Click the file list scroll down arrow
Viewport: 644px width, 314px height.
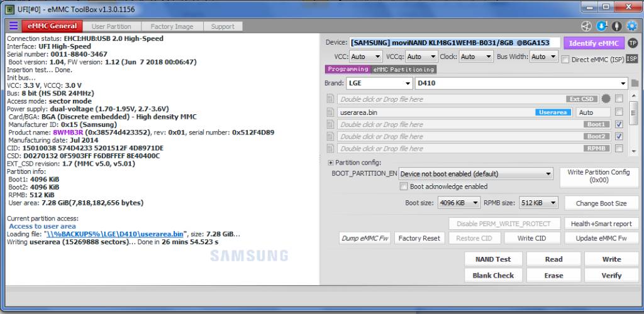pos(634,151)
